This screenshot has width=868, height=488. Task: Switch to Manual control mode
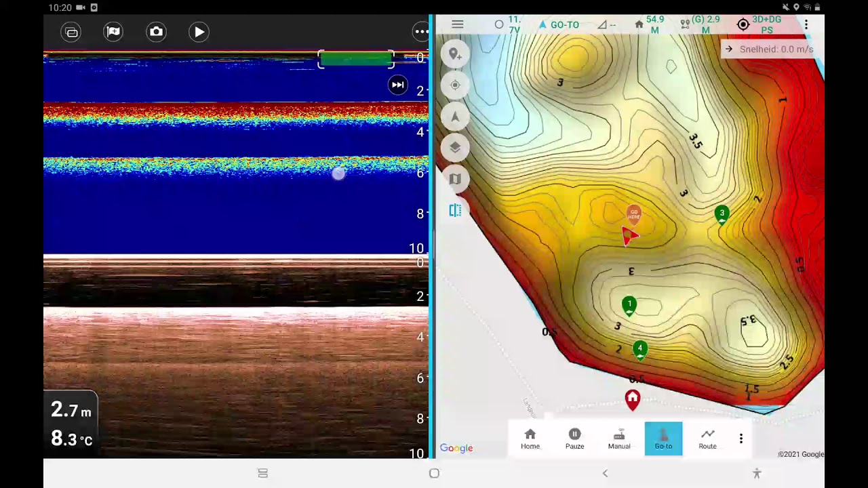tap(619, 439)
